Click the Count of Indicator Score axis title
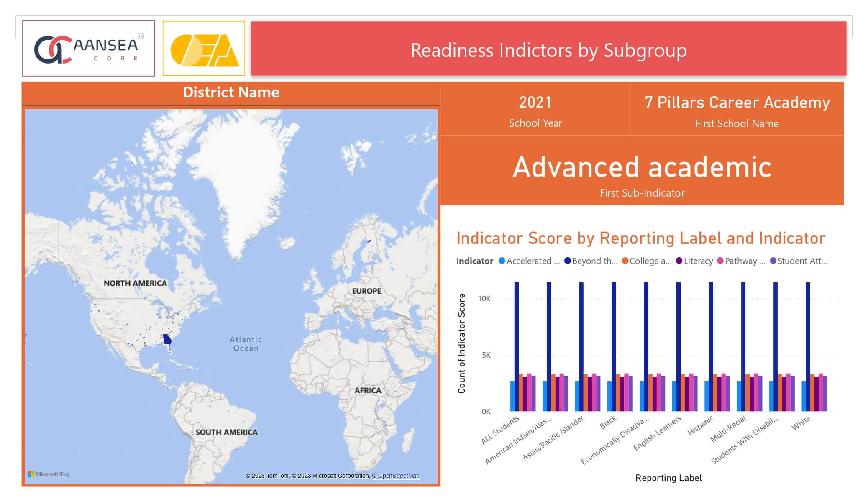The height and width of the screenshot is (502, 868). (x=461, y=343)
